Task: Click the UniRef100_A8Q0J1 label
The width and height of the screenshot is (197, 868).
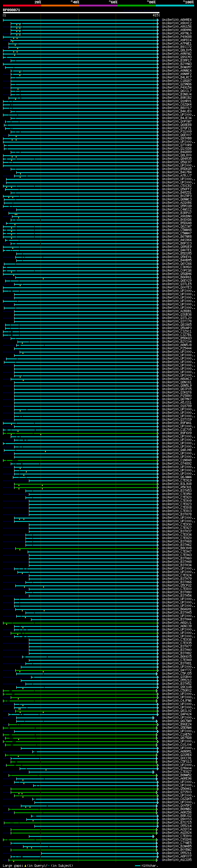Action: 177,623
